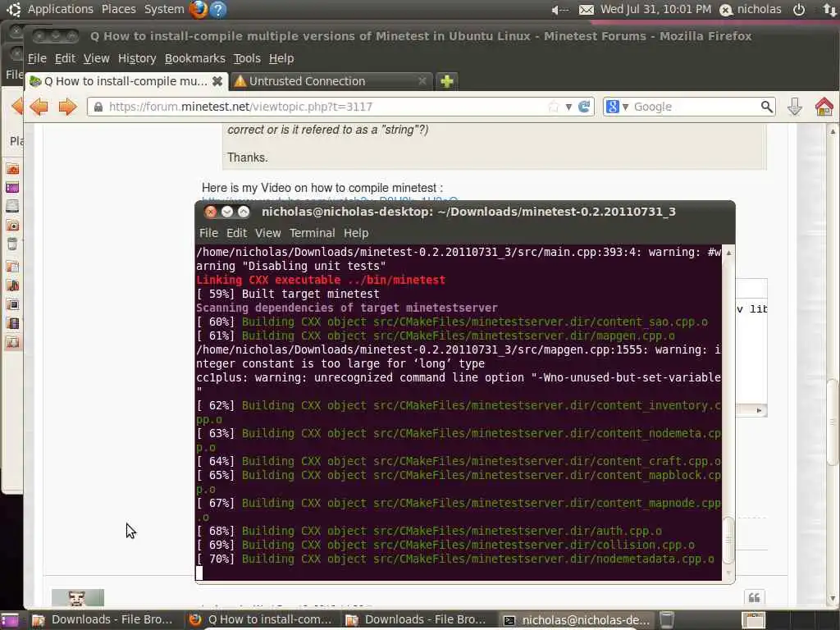Image resolution: width=840 pixels, height=630 pixels.
Task: Click the quote post icon
Action: click(754, 598)
